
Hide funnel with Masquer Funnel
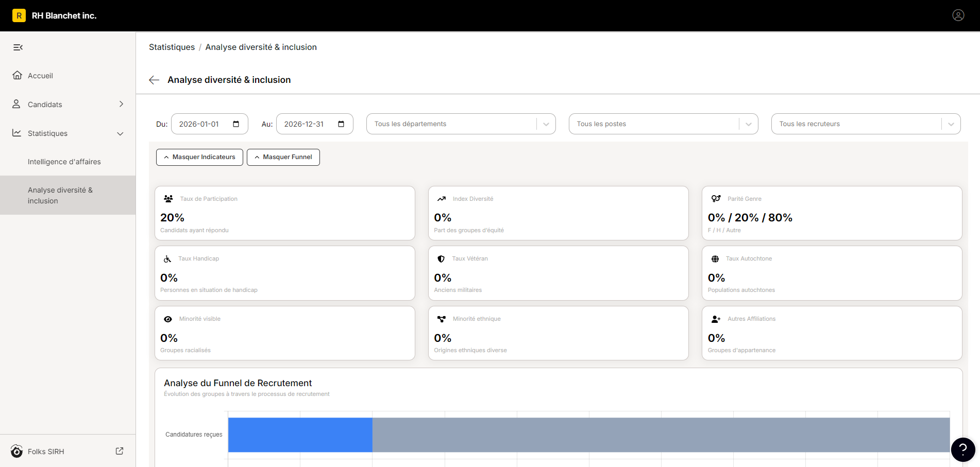point(283,157)
